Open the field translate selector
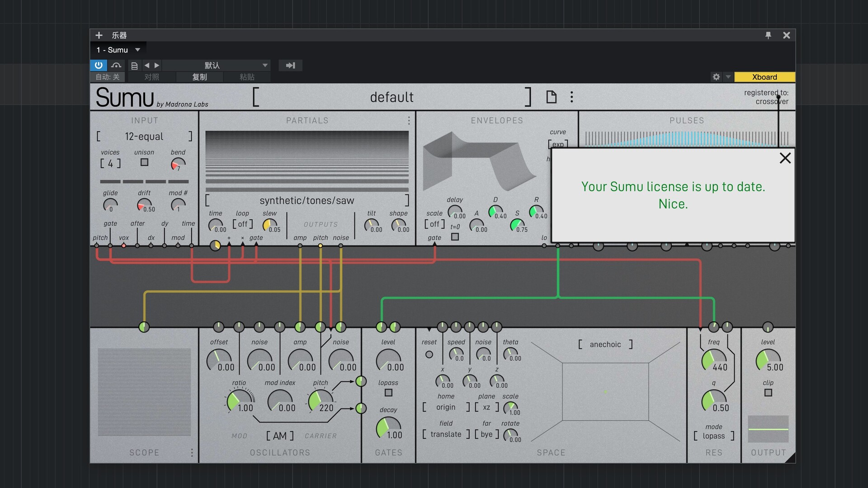 coord(446,434)
